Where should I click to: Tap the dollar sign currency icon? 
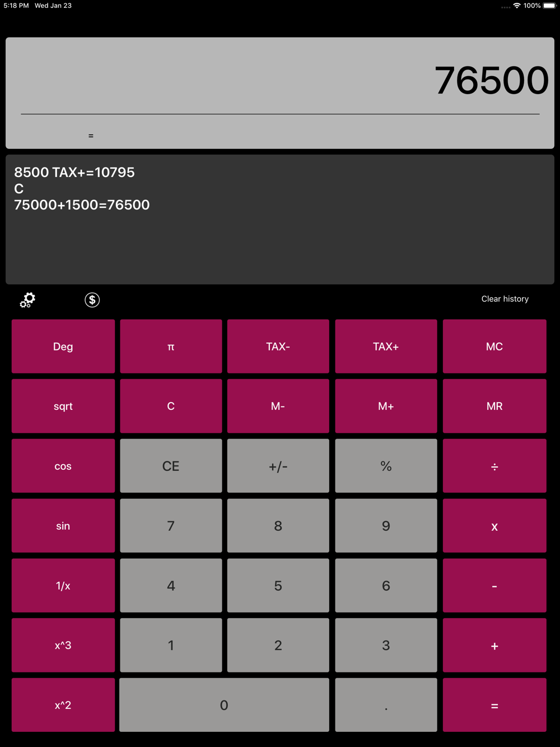click(92, 300)
